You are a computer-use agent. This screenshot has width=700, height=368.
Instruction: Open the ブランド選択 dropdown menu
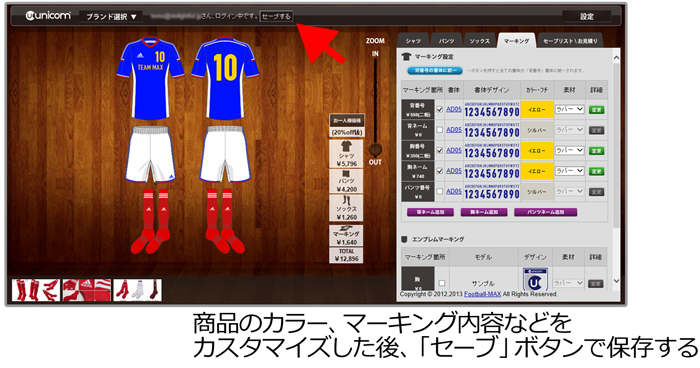[111, 17]
